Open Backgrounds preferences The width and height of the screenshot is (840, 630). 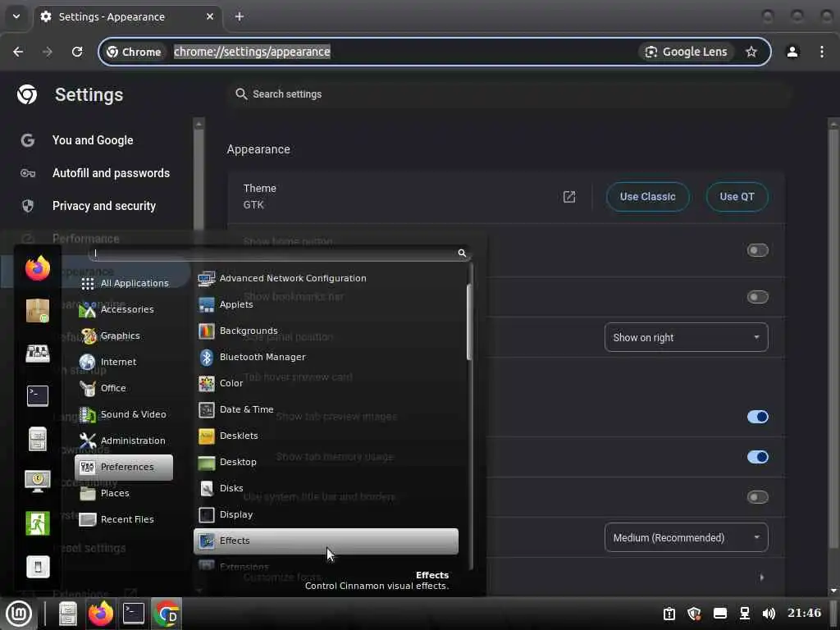click(x=326, y=331)
